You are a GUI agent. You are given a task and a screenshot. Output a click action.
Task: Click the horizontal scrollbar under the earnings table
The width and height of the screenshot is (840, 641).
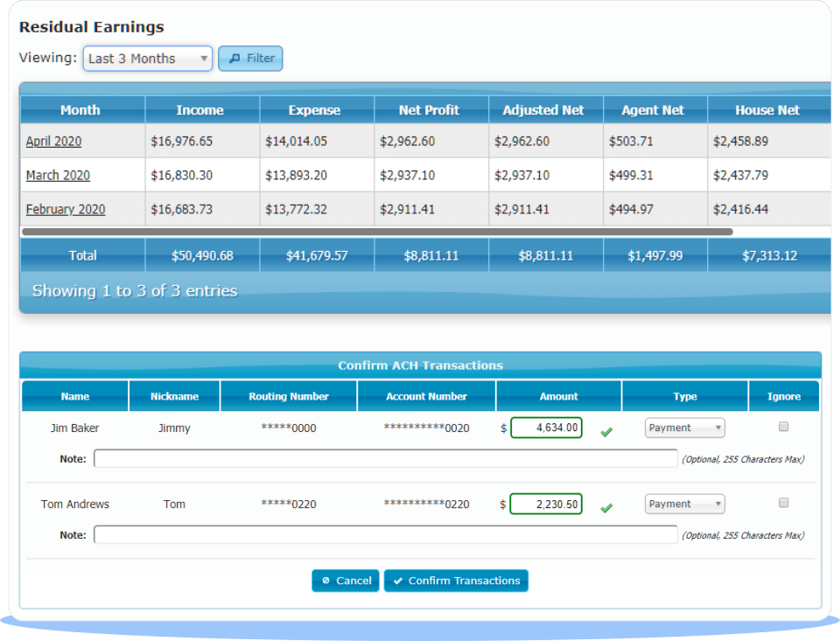click(377, 232)
